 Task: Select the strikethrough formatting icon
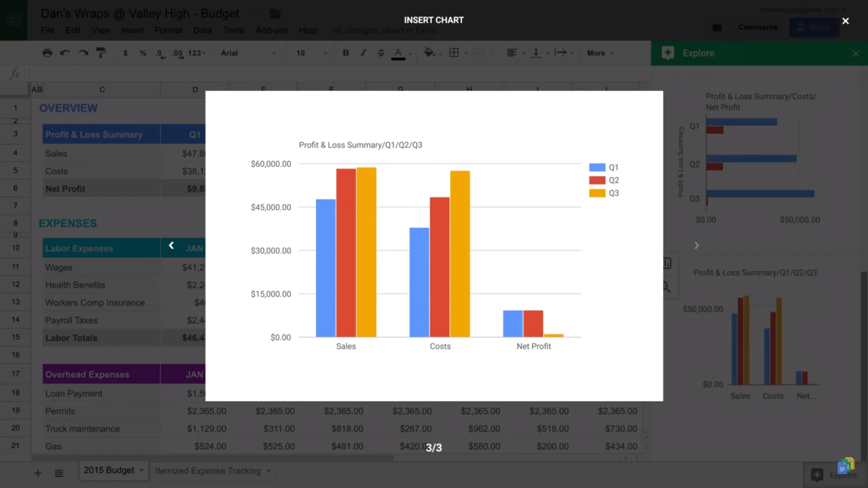click(x=381, y=53)
